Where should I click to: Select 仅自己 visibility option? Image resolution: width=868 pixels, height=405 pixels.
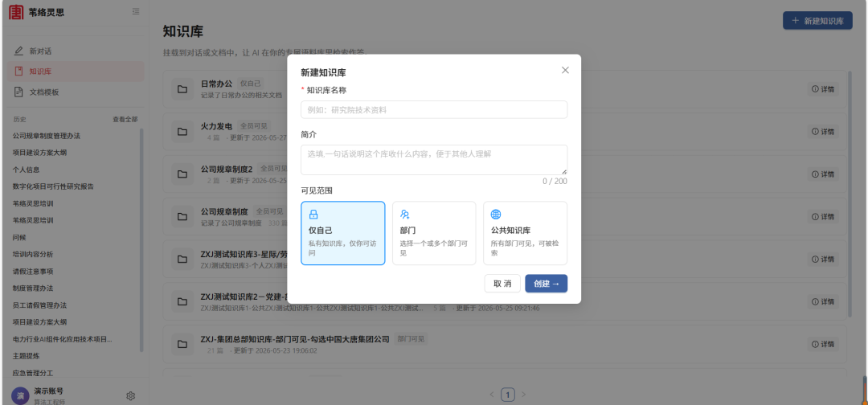click(x=342, y=233)
